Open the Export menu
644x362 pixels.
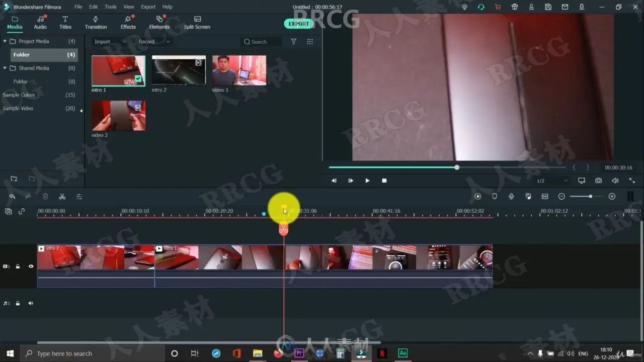[x=148, y=7]
